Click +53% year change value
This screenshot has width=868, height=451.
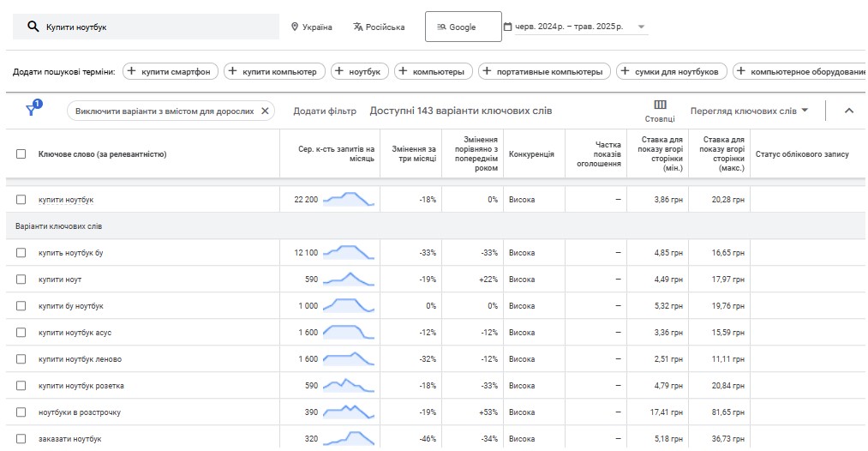488,412
